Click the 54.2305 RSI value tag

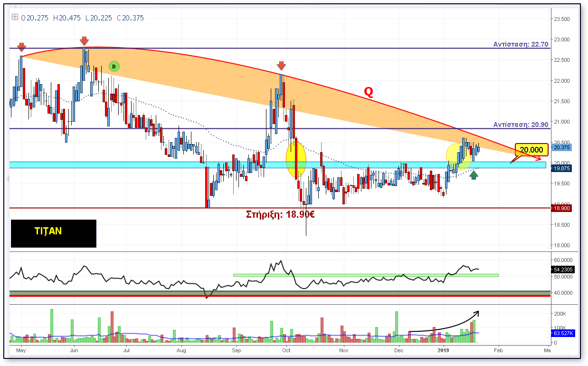[x=563, y=270]
